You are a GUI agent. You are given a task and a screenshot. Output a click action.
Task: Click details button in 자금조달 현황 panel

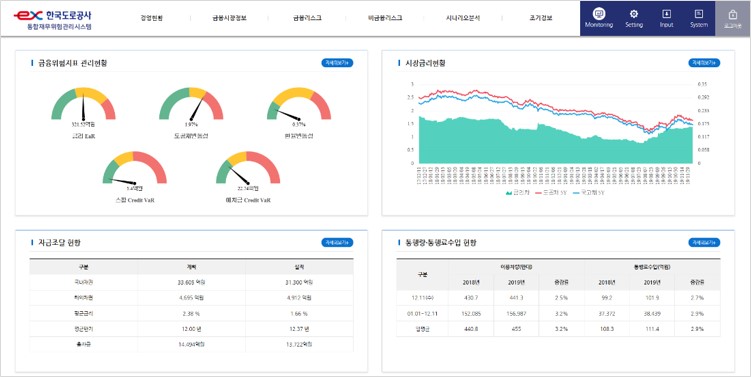coord(337,242)
